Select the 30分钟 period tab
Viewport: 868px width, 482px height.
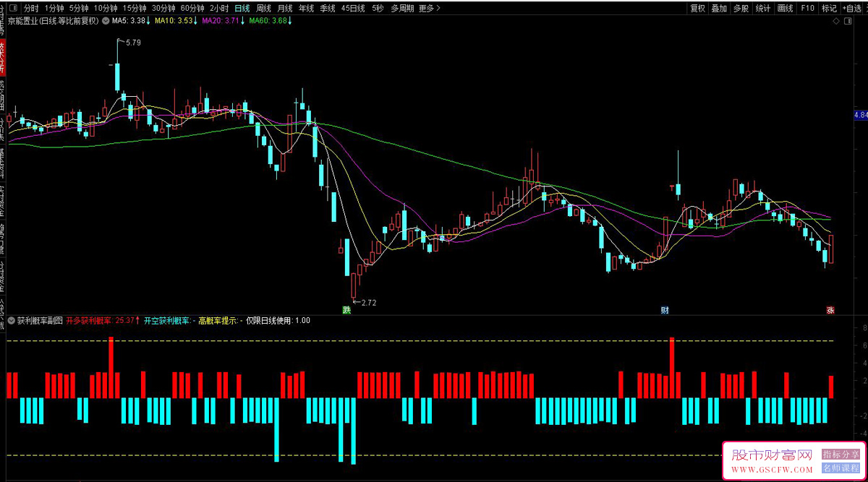[x=163, y=9]
